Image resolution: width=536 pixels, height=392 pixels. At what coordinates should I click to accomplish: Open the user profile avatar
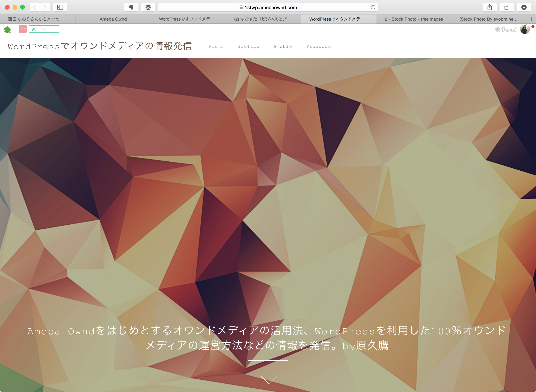[525, 29]
